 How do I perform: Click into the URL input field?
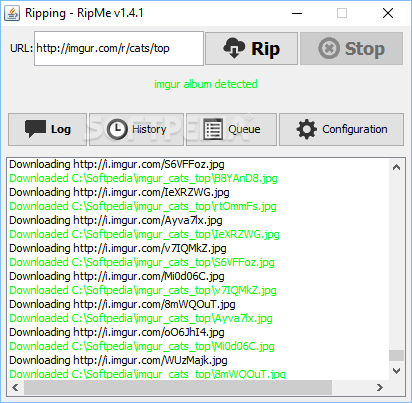click(x=119, y=49)
